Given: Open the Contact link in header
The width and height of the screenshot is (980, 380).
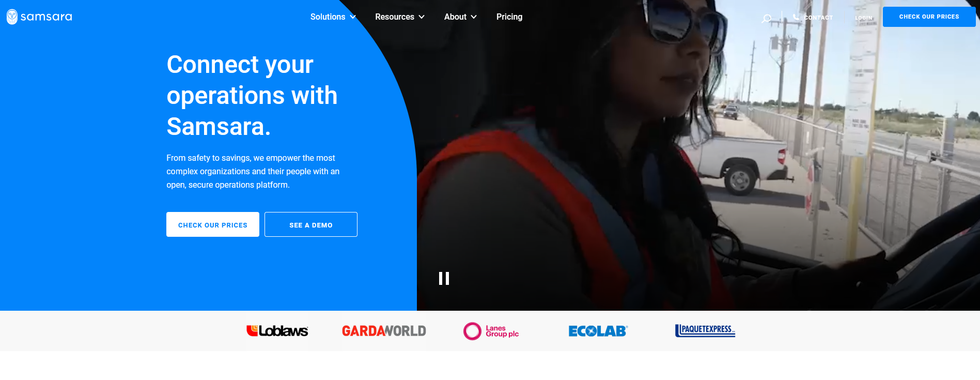Looking at the screenshot, I should point(818,18).
